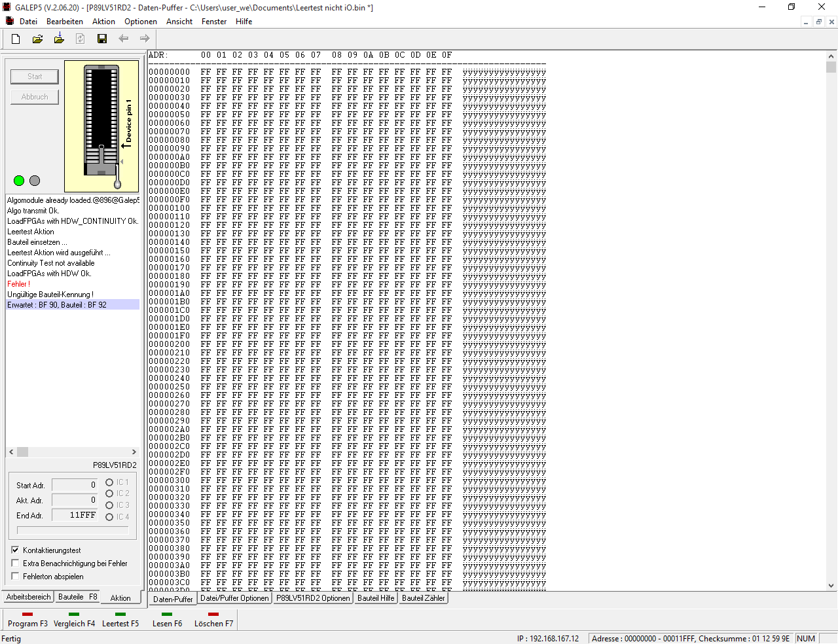This screenshot has height=644, width=838.
Task: Open the Hilfe menu
Action: coord(244,22)
